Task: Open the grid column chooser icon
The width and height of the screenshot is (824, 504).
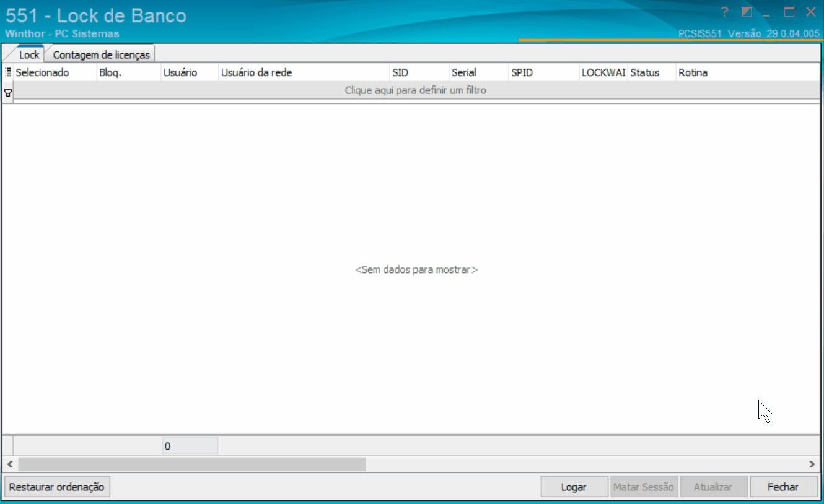Action: click(8, 72)
